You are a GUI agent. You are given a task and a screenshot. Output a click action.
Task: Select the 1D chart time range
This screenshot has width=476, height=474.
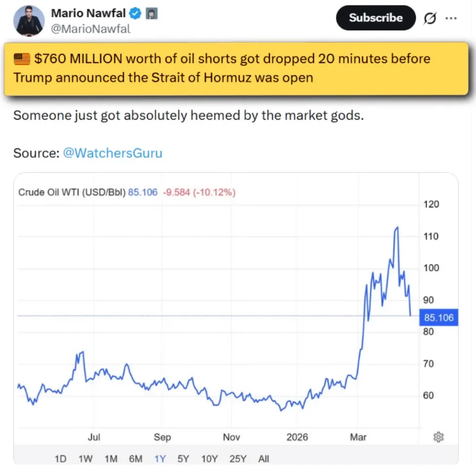[x=60, y=459]
